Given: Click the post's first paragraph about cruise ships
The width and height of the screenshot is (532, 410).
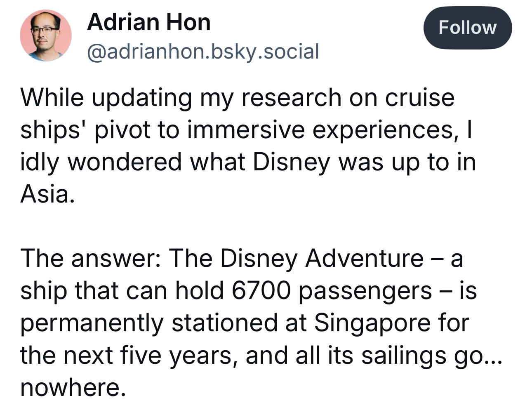Looking at the screenshot, I should coord(247,146).
